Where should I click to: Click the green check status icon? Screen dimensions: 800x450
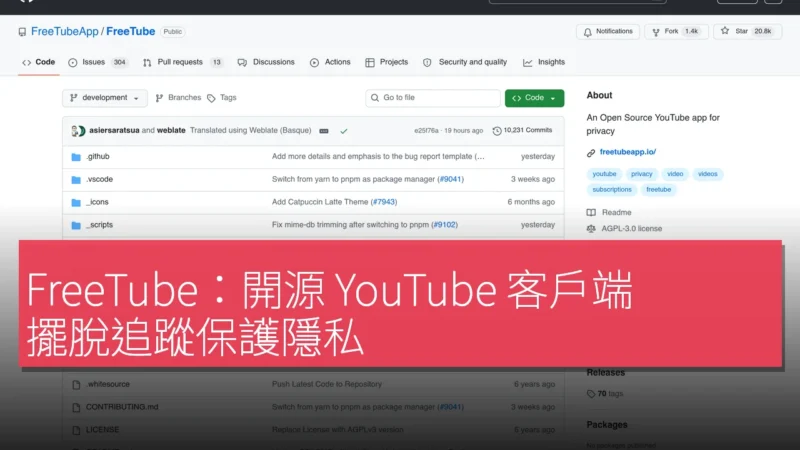pyautogui.click(x=344, y=131)
